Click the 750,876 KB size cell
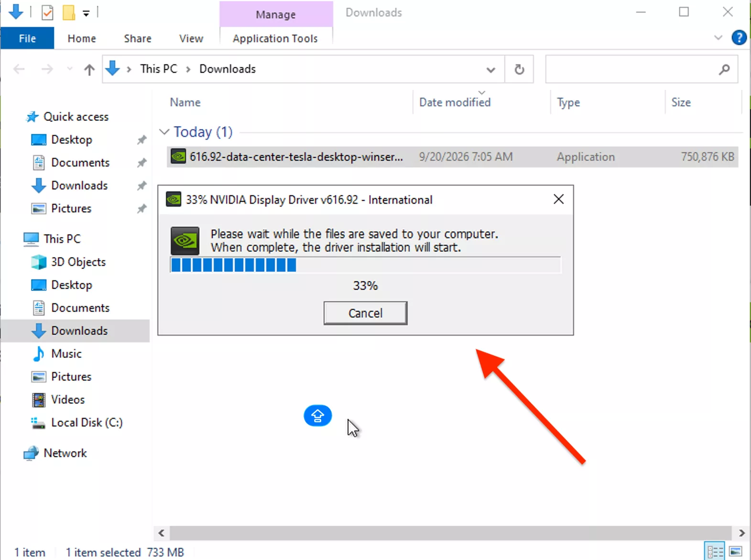The width and height of the screenshot is (751, 560). coord(707,157)
